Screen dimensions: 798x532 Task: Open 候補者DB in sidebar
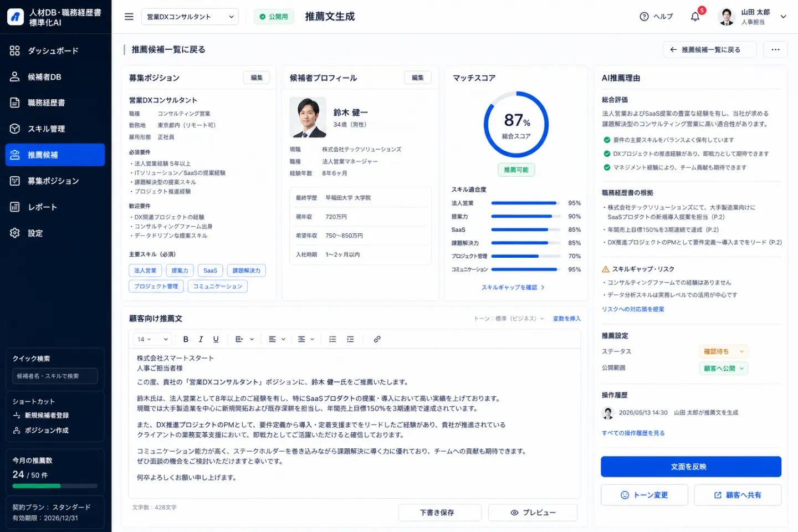(x=55, y=77)
